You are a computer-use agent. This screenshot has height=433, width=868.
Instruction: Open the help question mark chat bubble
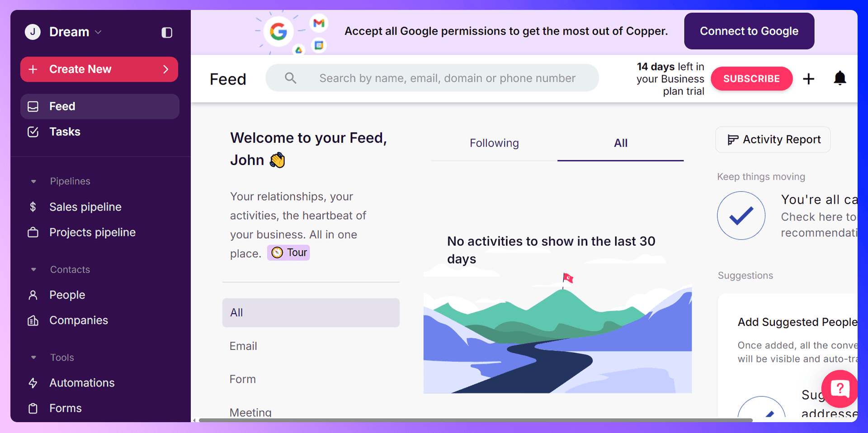point(840,389)
